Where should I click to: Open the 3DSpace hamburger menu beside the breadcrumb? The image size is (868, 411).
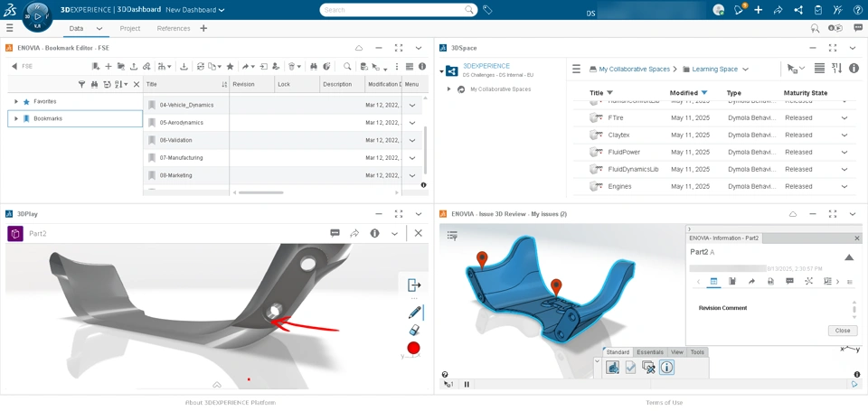[x=576, y=70]
